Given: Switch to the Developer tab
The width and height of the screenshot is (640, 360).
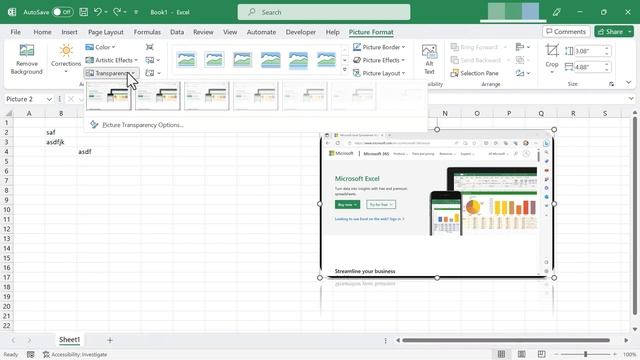Looking at the screenshot, I should pos(300,32).
